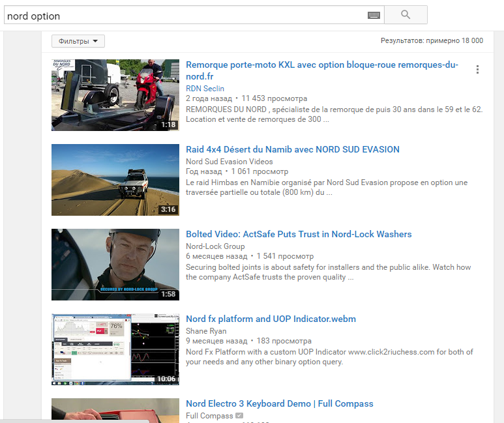
Task: Click the magnifier search button
Action: tap(406, 15)
